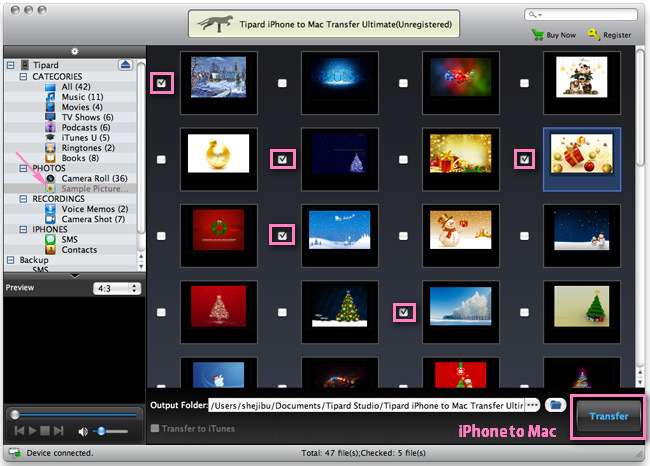Open the Books (8) icon
Screen dimensions: 650x466
[x=50, y=158]
